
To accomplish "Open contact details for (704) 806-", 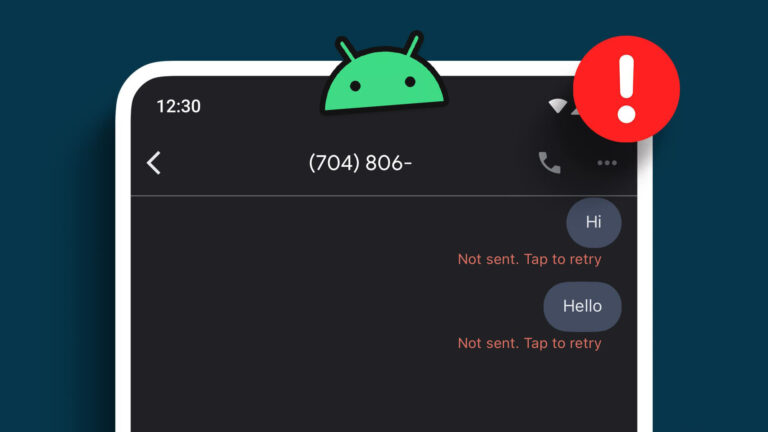I will tap(360, 163).
